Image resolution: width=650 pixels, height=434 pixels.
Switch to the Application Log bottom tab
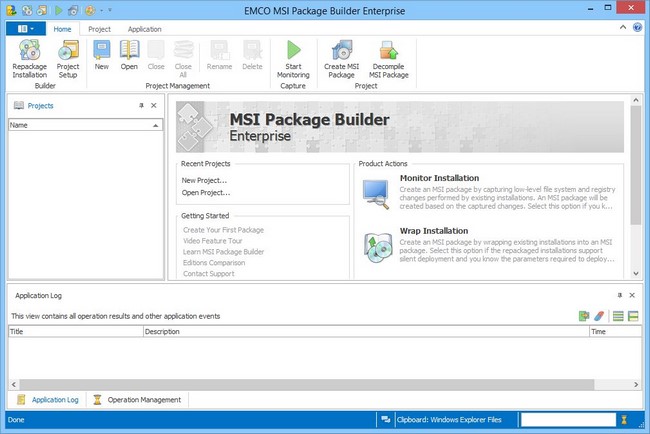(x=48, y=400)
